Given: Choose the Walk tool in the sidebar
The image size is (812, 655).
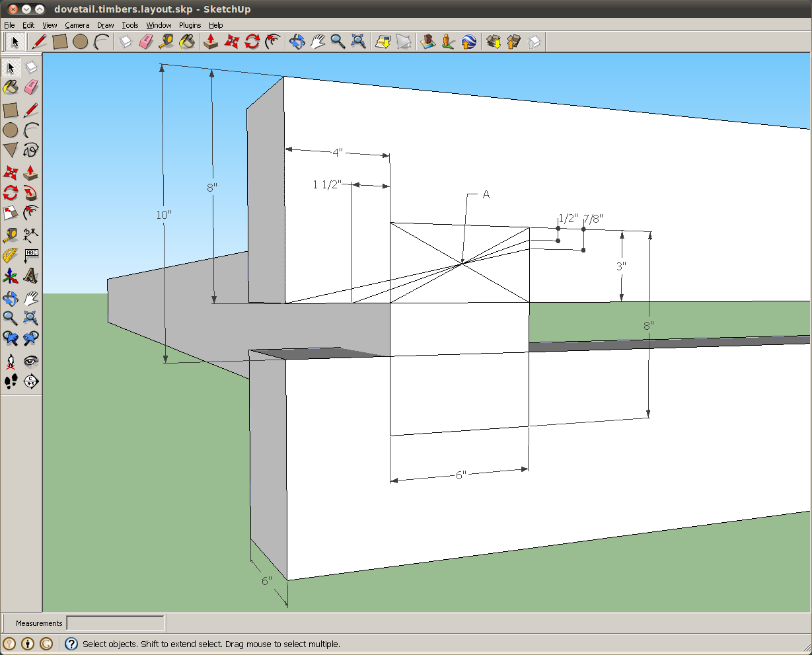Looking at the screenshot, I should (x=11, y=381).
